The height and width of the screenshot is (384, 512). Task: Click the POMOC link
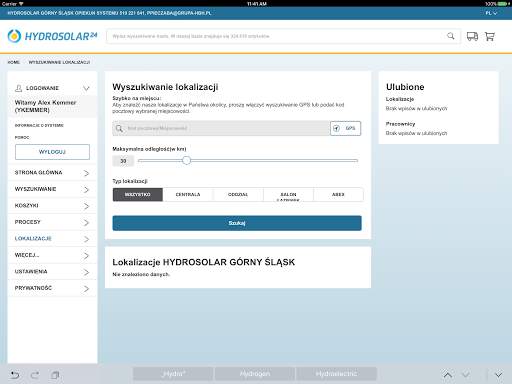pos(22,137)
